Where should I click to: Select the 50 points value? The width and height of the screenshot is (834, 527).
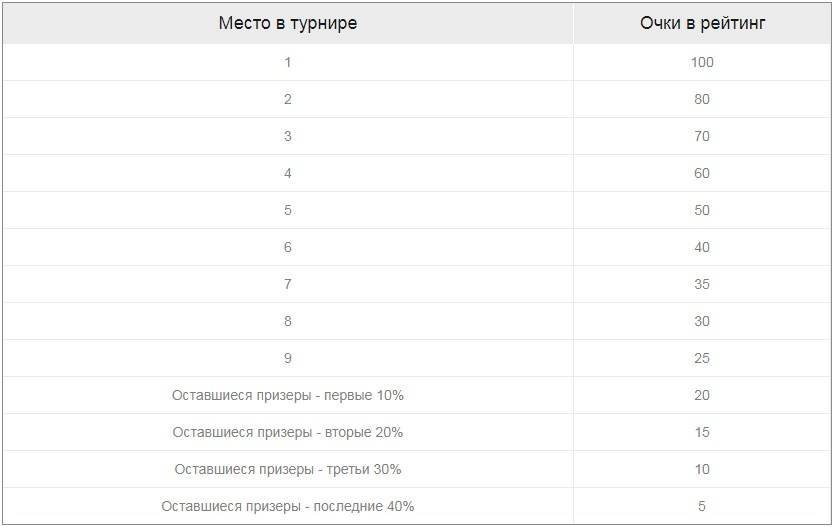click(x=702, y=210)
